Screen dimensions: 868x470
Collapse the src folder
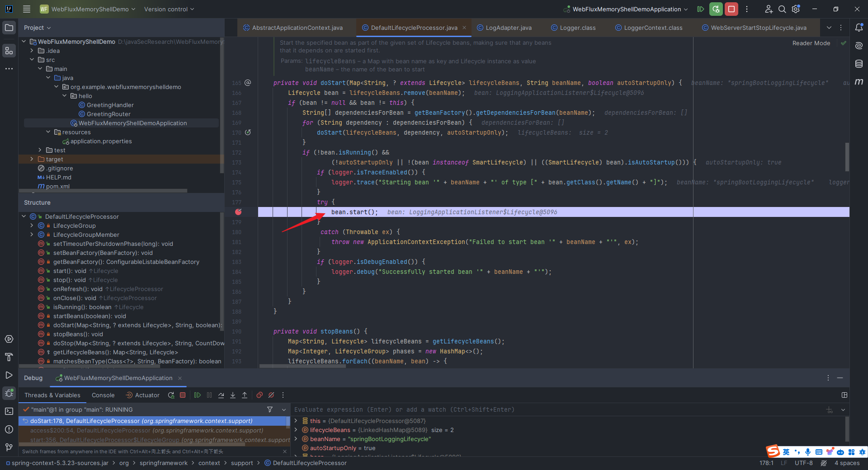[x=32, y=60]
